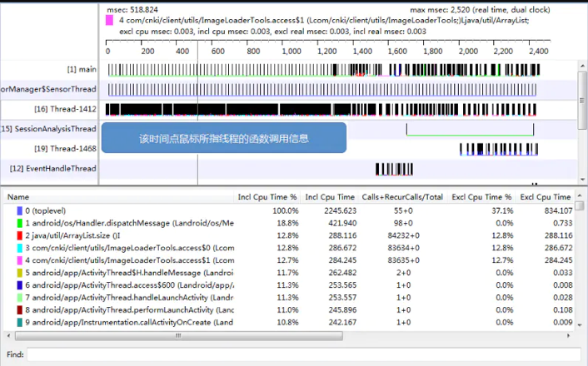Select the green swatch of Handler.dispatchMessage row
588x366 pixels.
tap(20, 223)
